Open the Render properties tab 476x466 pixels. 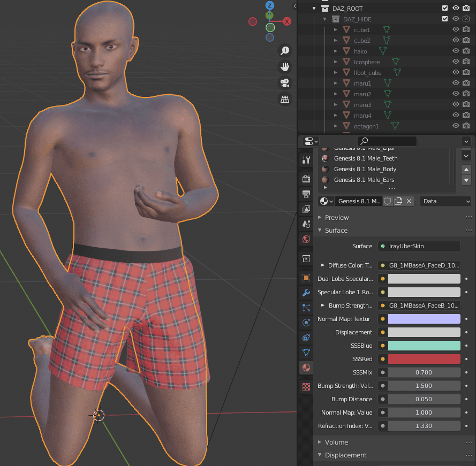tap(306, 179)
